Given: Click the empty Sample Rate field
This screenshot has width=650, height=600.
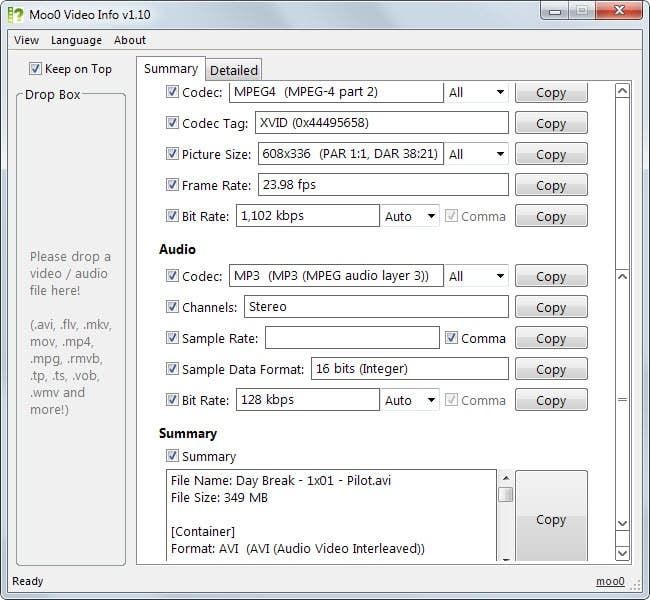Looking at the screenshot, I should [352, 338].
